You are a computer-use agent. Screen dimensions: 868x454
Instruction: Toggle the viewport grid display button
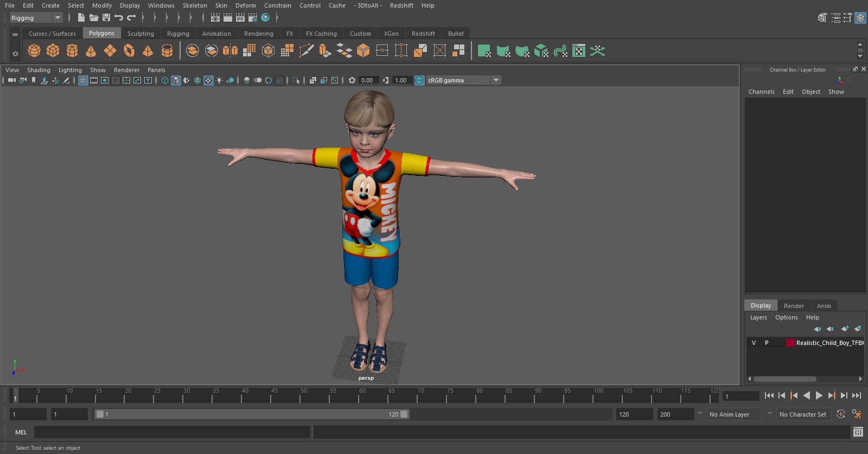click(83, 80)
